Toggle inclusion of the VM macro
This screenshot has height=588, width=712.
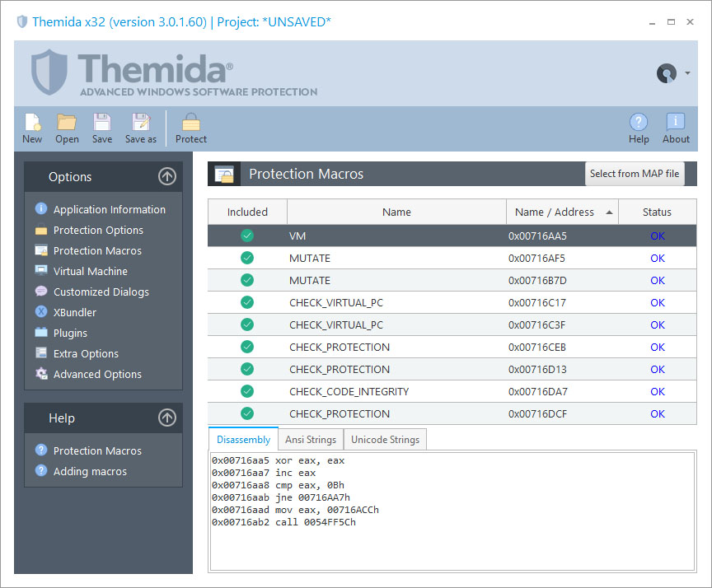coord(246,236)
